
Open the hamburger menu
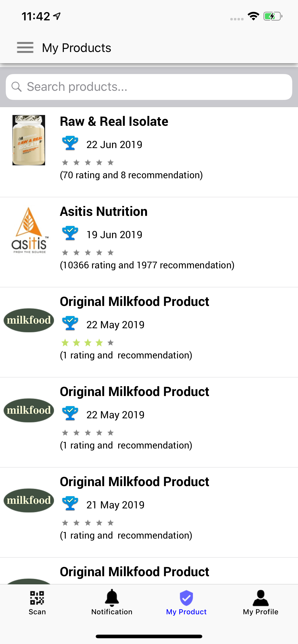[25, 47]
